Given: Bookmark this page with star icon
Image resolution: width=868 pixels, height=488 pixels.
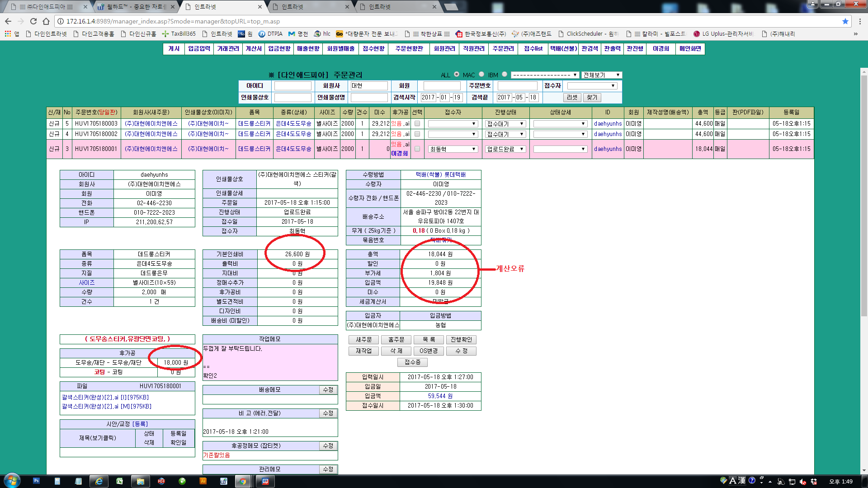Looking at the screenshot, I should pos(845,21).
